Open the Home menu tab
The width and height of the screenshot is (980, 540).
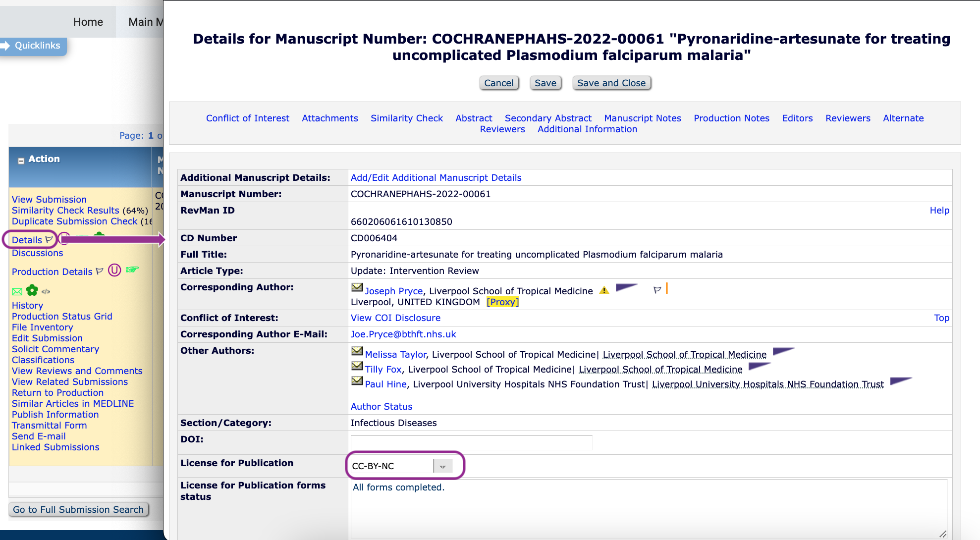coord(88,22)
